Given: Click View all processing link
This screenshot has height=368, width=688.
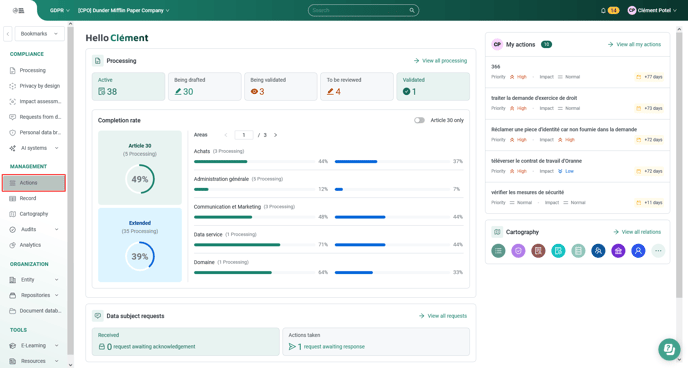Looking at the screenshot, I should (x=440, y=61).
